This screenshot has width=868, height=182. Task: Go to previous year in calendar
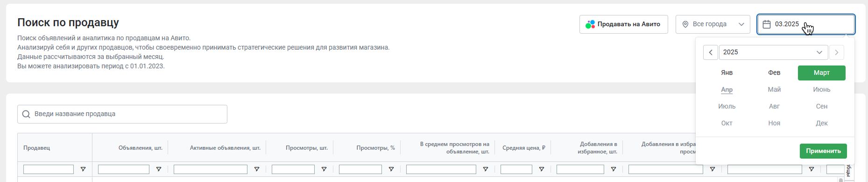click(710, 52)
